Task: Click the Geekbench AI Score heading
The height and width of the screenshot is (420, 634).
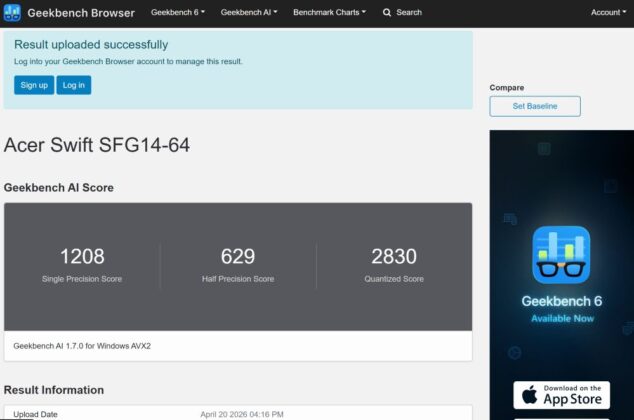Action: (59, 188)
